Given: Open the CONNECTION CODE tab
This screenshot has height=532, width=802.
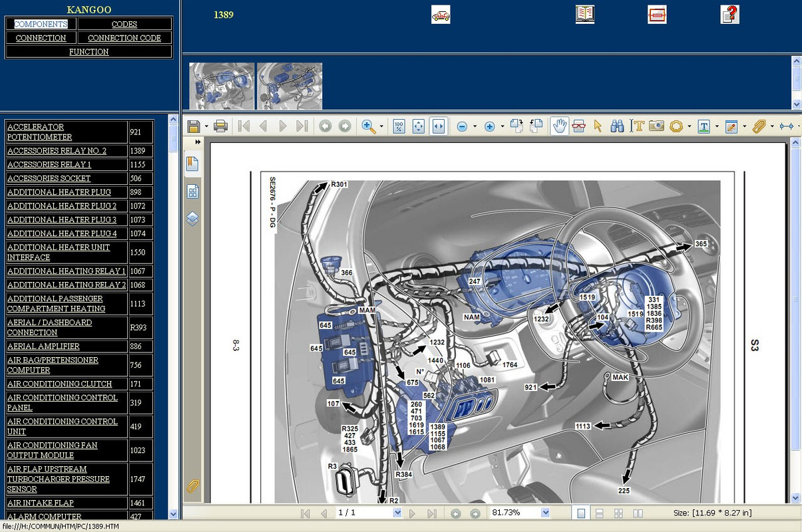Looking at the screenshot, I should 124,38.
